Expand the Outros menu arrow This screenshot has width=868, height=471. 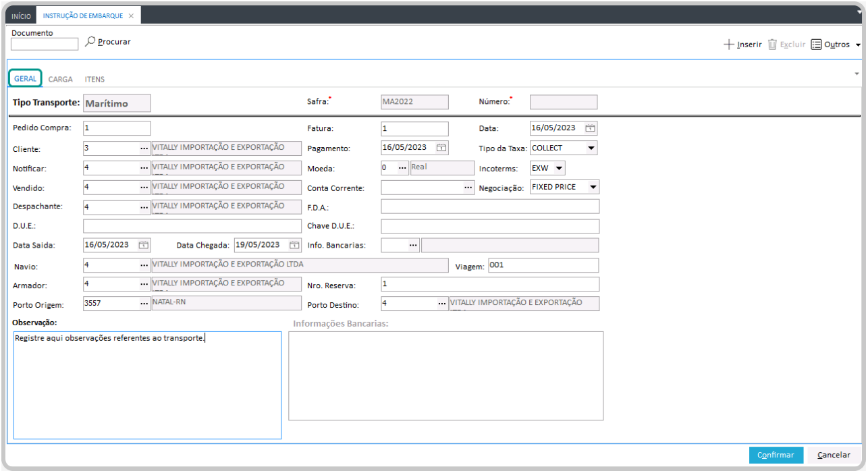[x=858, y=45]
